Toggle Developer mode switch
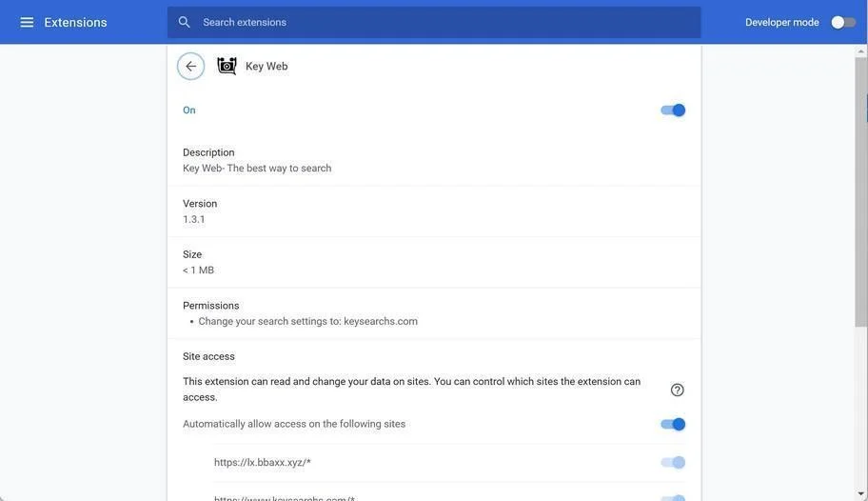Viewport: 868px width, 501px height. click(x=843, y=22)
